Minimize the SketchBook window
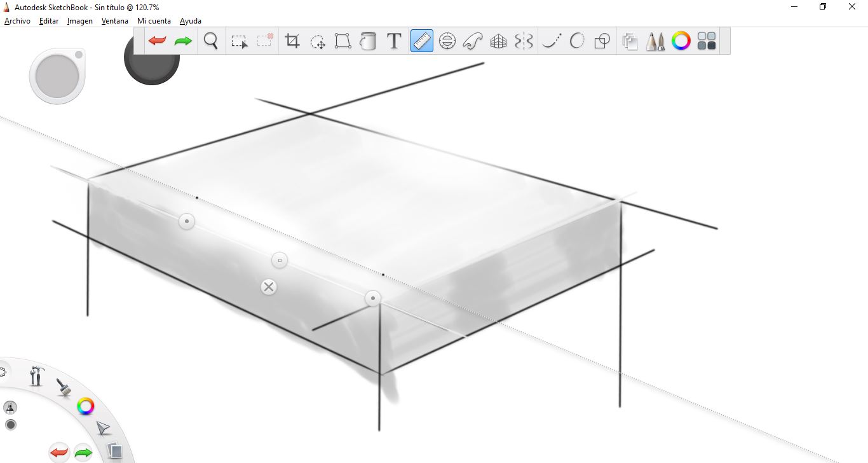Image resolution: width=868 pixels, height=463 pixels. 795,6
